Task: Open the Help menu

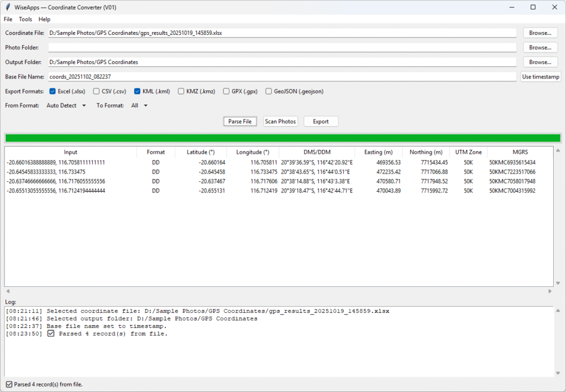Action: [44, 19]
